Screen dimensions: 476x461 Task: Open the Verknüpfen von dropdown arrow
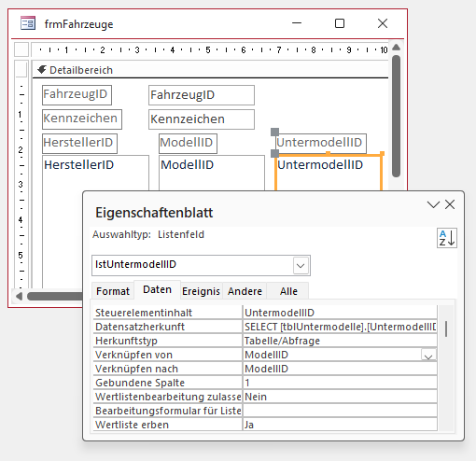point(428,356)
